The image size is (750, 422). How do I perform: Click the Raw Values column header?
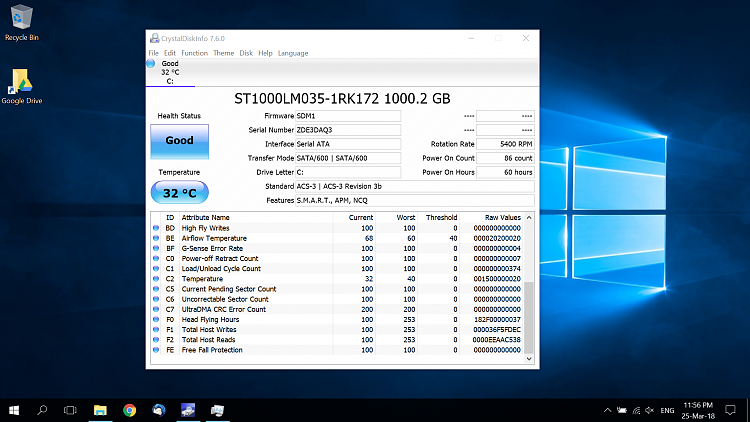tap(491, 218)
